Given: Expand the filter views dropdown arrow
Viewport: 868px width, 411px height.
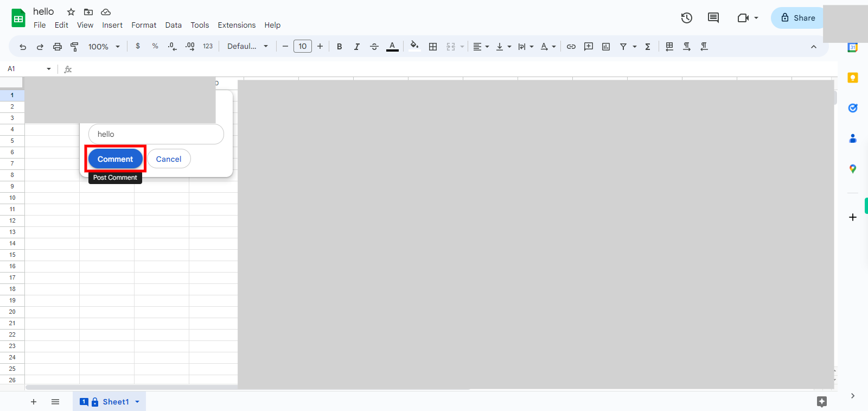Looking at the screenshot, I should click(x=635, y=47).
